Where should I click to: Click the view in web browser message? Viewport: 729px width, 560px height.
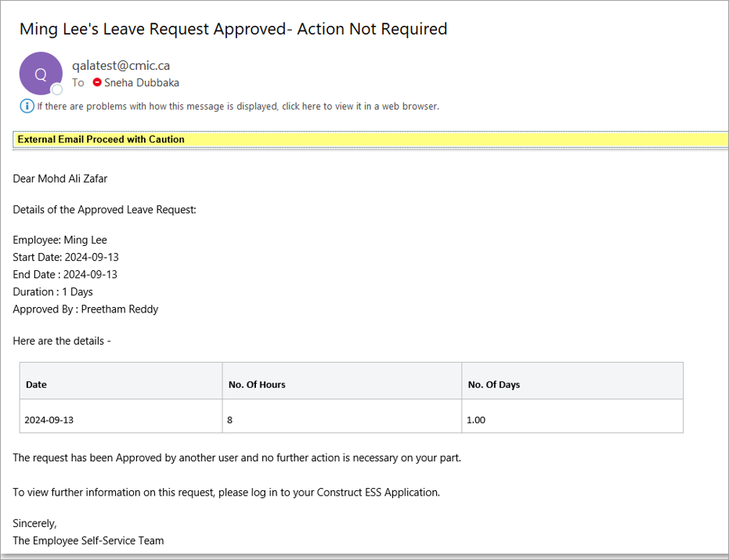point(238,107)
